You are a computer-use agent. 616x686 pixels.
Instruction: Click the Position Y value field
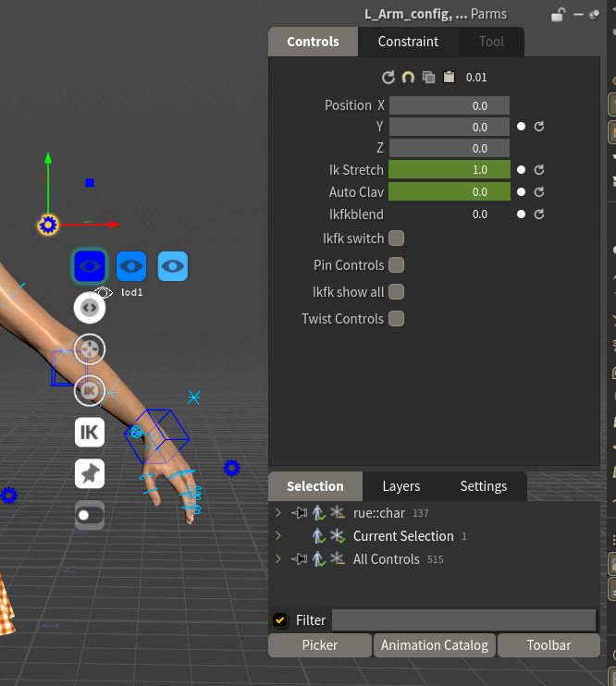[450, 127]
